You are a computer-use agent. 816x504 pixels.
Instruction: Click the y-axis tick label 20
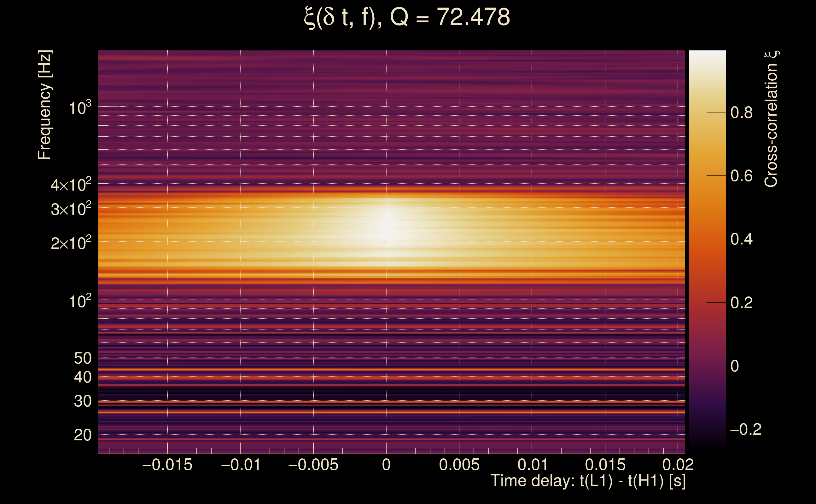pos(82,435)
